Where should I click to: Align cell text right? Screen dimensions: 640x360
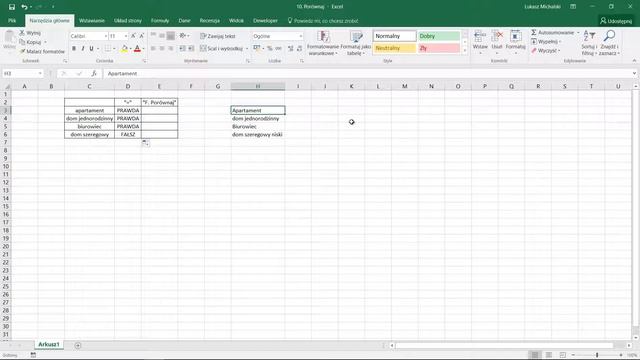171,49
